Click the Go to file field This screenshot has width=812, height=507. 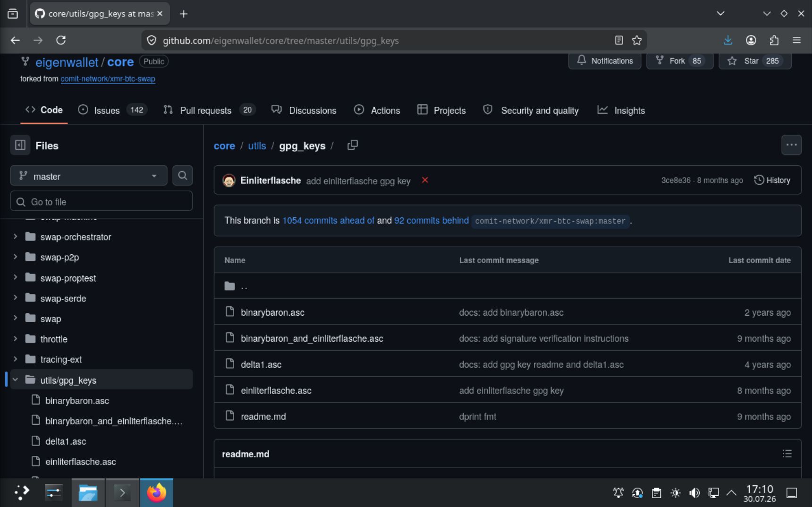click(101, 202)
